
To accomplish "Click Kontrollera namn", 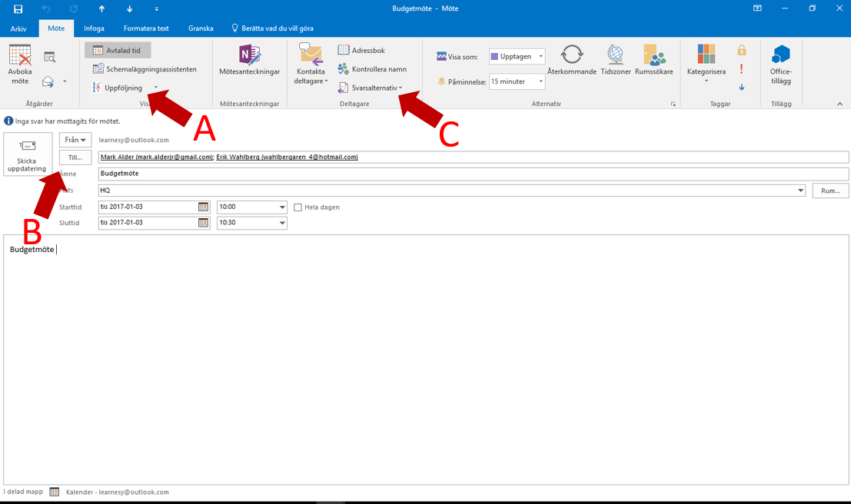I will tap(372, 69).
